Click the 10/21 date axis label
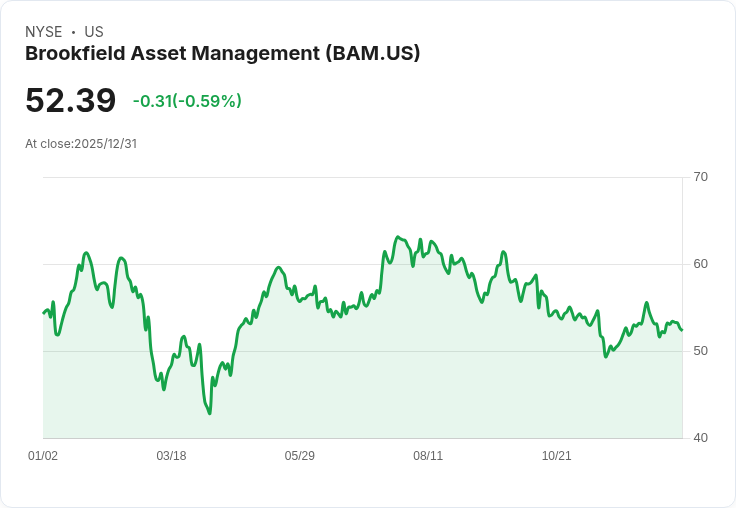 point(556,455)
